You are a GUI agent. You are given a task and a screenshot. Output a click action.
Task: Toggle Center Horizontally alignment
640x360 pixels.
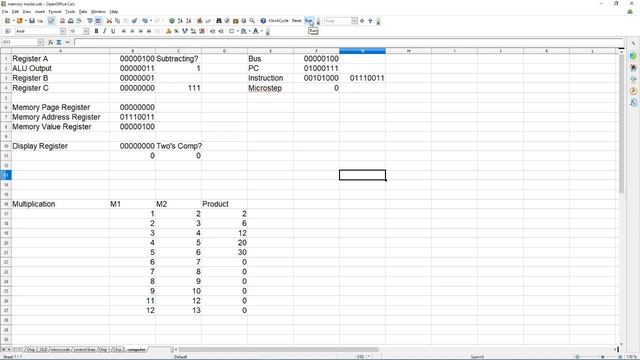tap(132, 31)
